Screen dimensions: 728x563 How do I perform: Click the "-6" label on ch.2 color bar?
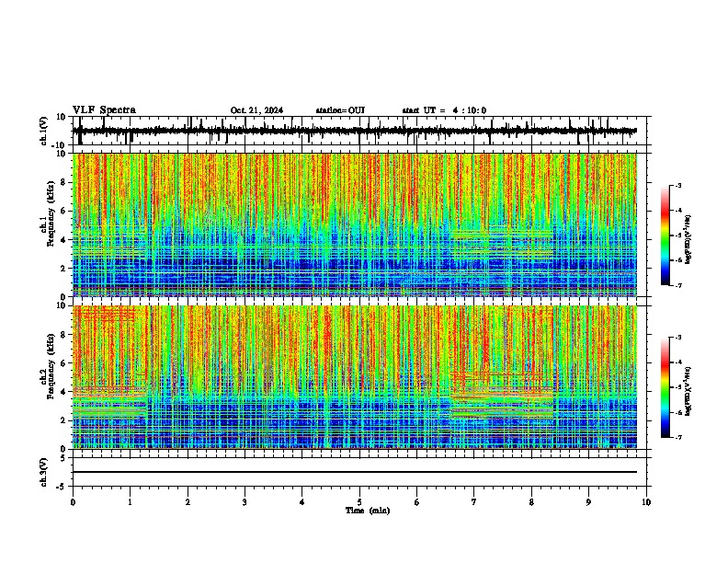tap(677, 412)
